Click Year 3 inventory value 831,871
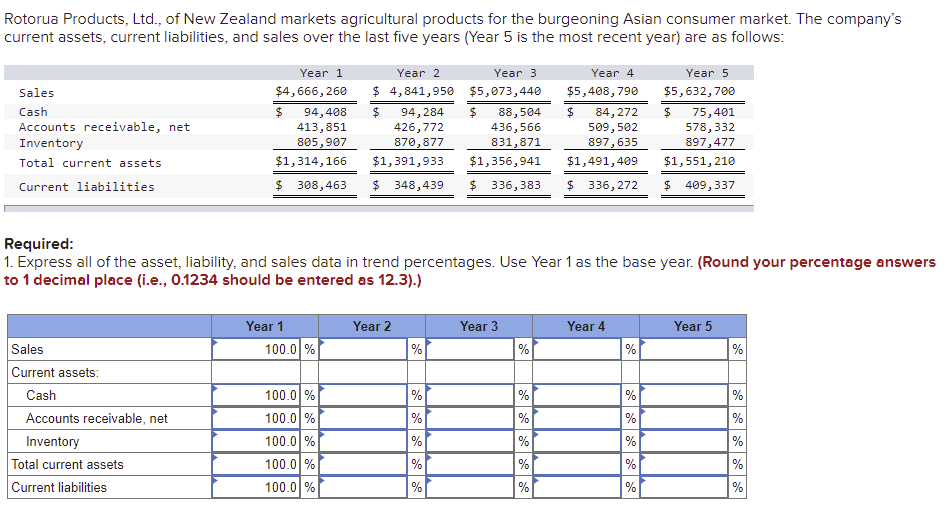This screenshot has height=506, width=951. pos(516,142)
